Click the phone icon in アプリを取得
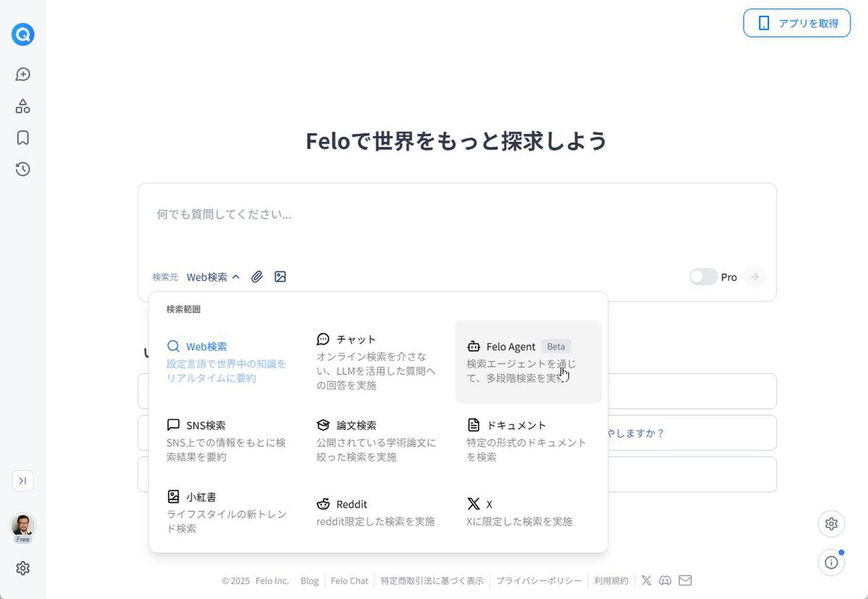The image size is (868, 599). 764,23
